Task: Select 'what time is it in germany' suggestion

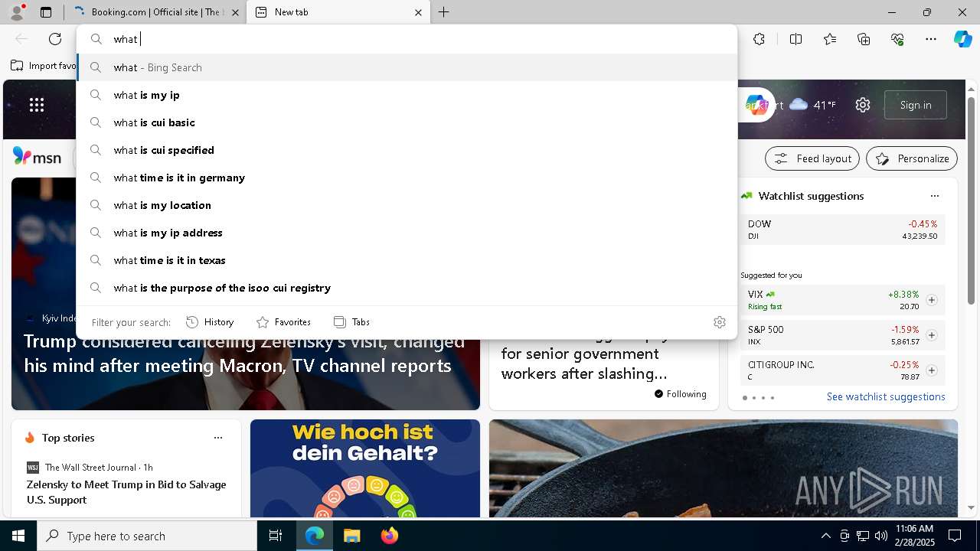Action: click(407, 178)
